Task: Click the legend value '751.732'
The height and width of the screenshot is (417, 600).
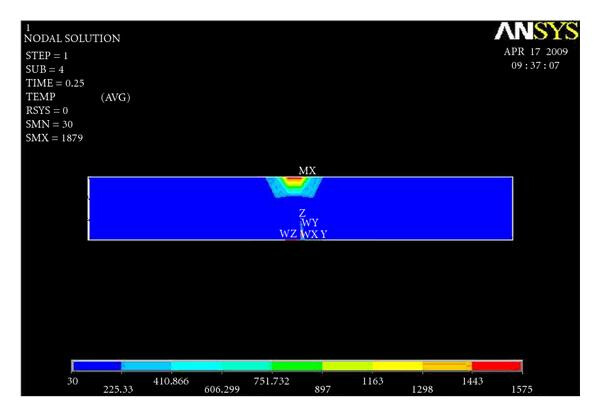Action: 271,381
